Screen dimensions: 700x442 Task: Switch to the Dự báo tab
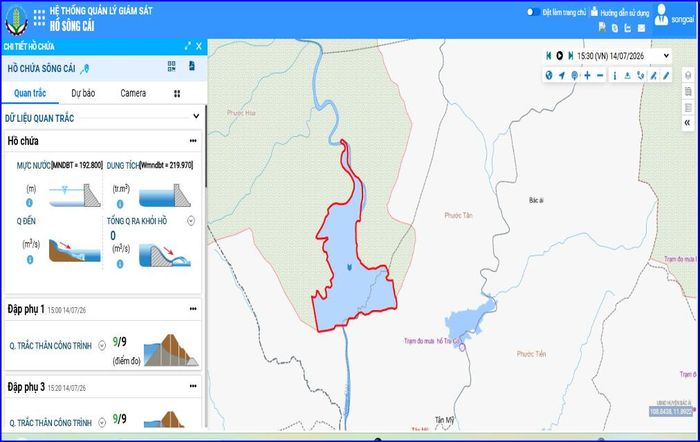pos(83,93)
